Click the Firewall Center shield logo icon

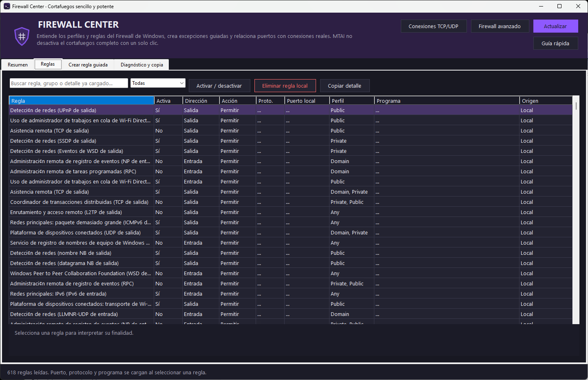(x=22, y=36)
